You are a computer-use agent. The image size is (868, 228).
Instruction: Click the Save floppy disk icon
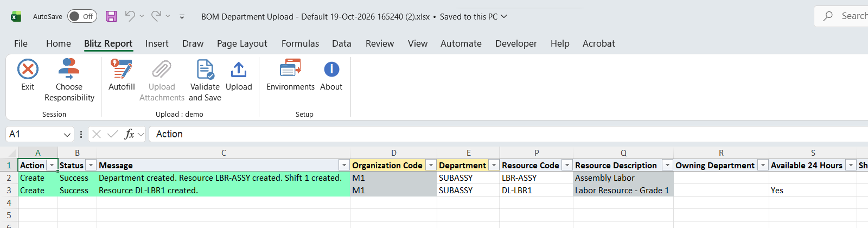click(x=111, y=16)
